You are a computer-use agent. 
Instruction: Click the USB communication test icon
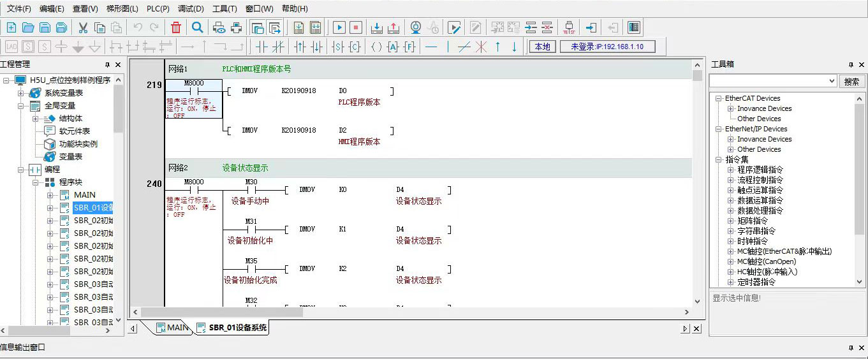[570, 27]
